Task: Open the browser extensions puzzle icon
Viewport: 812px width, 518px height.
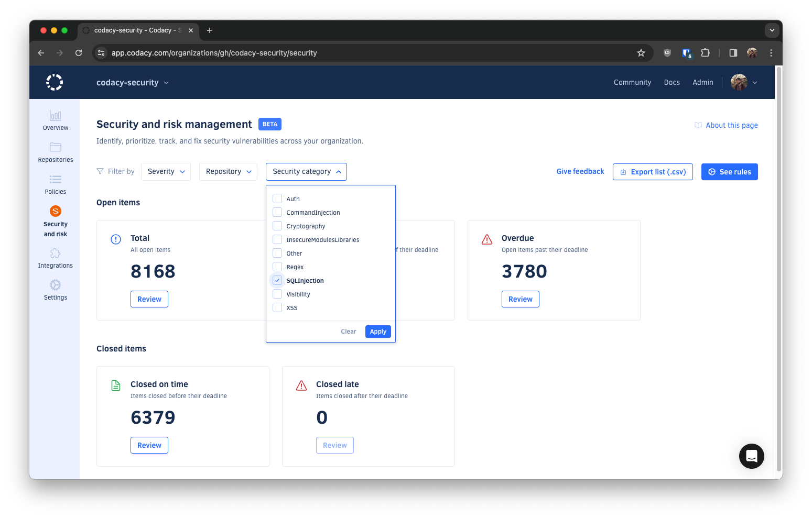Action: (x=705, y=53)
